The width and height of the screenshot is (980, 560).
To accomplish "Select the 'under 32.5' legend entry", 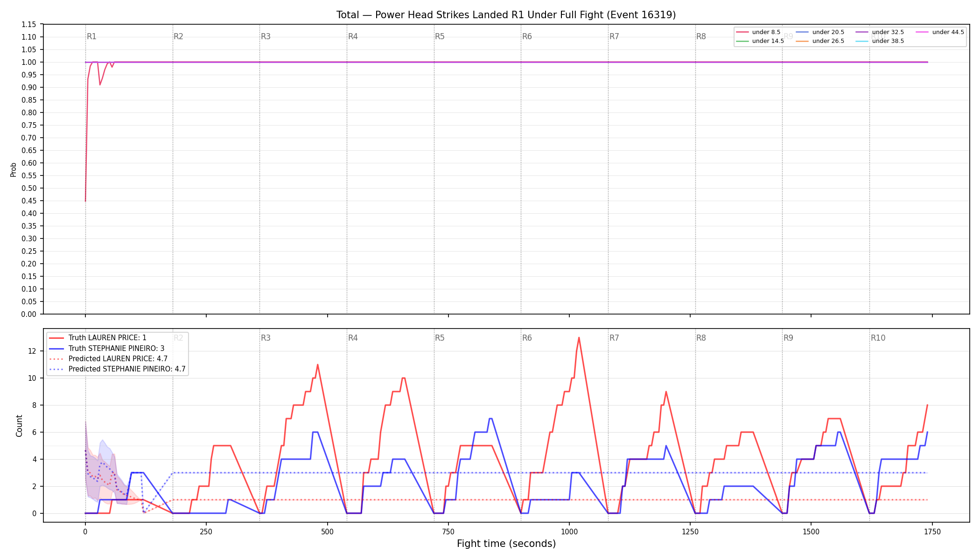I will (x=880, y=32).
